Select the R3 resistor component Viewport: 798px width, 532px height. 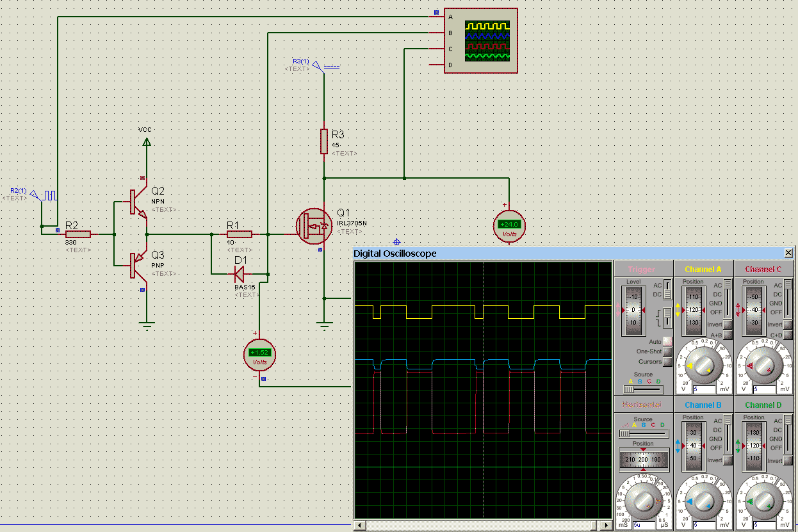(x=325, y=141)
